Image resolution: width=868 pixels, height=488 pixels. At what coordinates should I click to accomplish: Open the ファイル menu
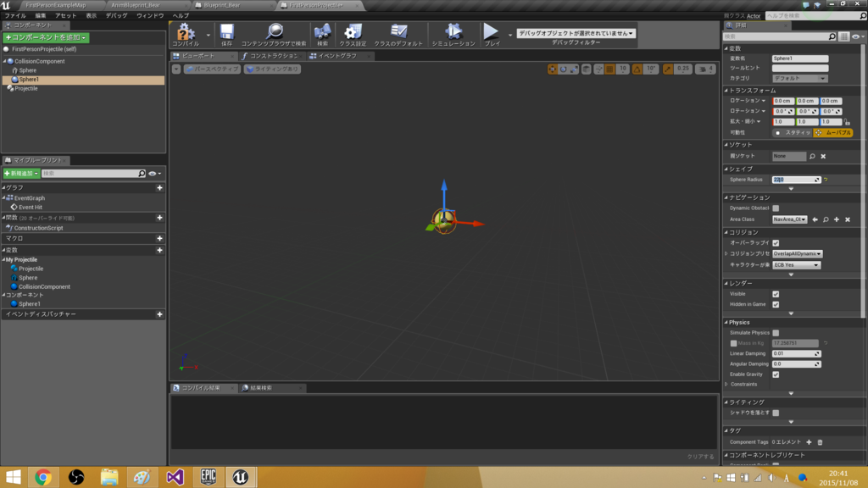click(15, 15)
